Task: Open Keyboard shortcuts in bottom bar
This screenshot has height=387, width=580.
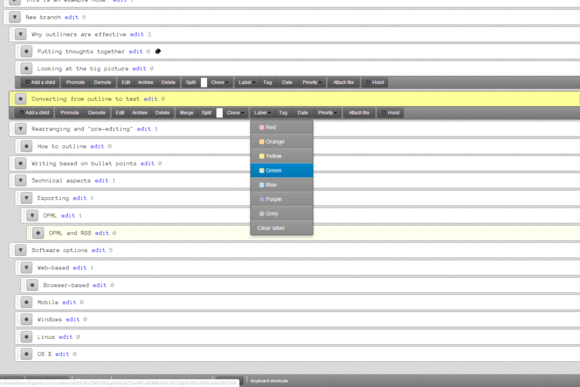Action: (269, 381)
